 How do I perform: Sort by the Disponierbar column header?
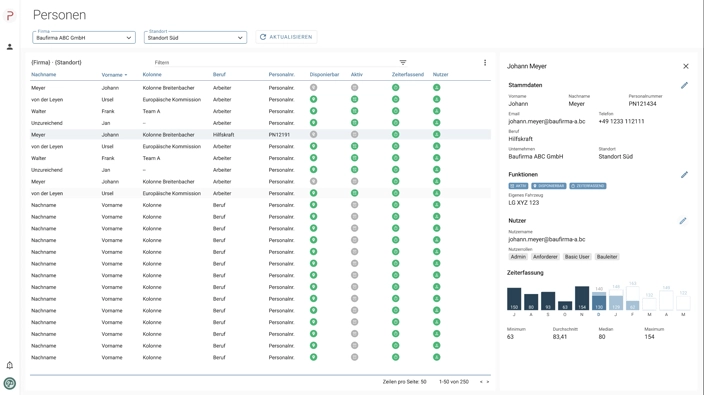click(x=324, y=75)
